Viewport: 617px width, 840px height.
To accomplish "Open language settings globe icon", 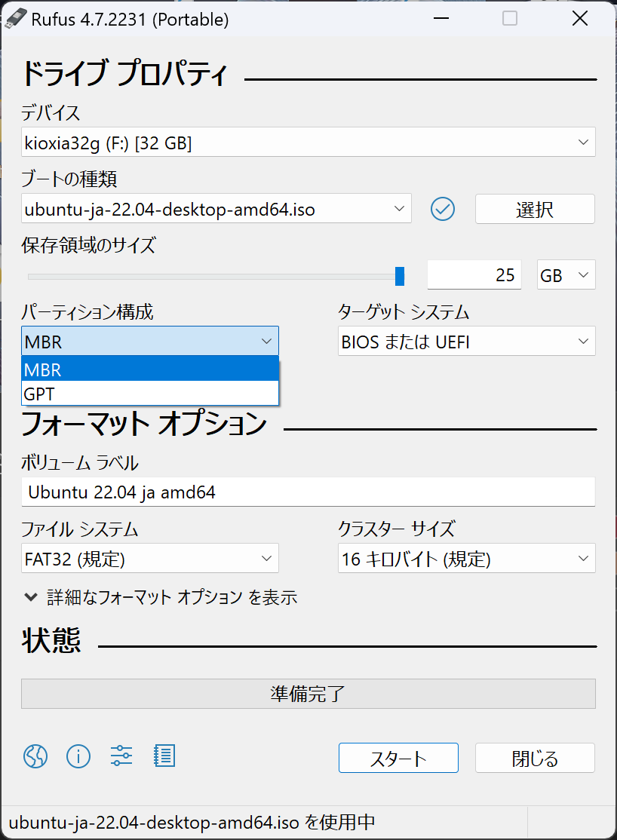I will tap(35, 756).
